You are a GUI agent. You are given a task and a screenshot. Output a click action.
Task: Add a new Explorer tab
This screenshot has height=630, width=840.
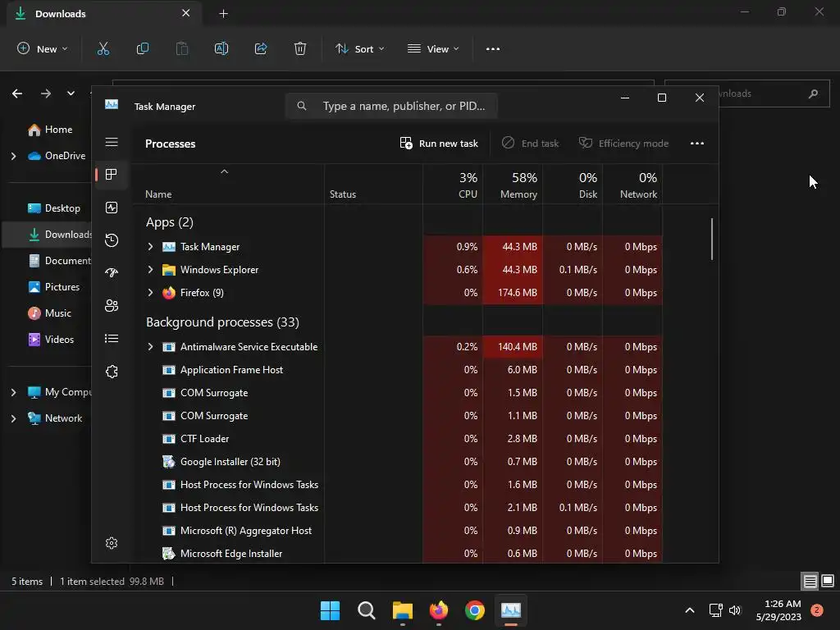[223, 13]
